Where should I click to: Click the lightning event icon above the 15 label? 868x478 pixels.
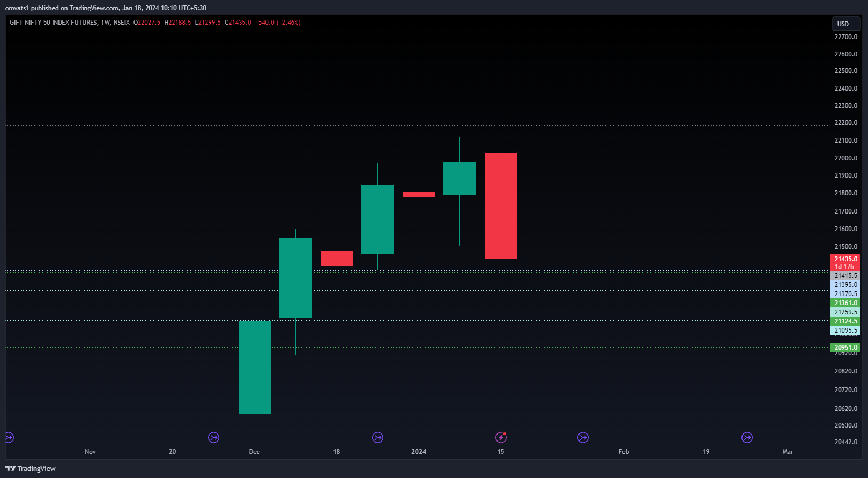click(501, 438)
